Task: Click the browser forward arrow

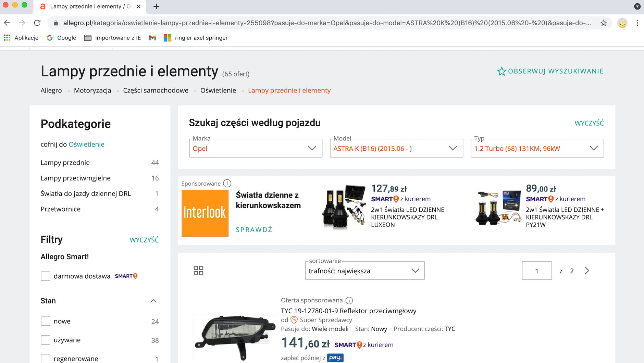Action: pos(22,23)
